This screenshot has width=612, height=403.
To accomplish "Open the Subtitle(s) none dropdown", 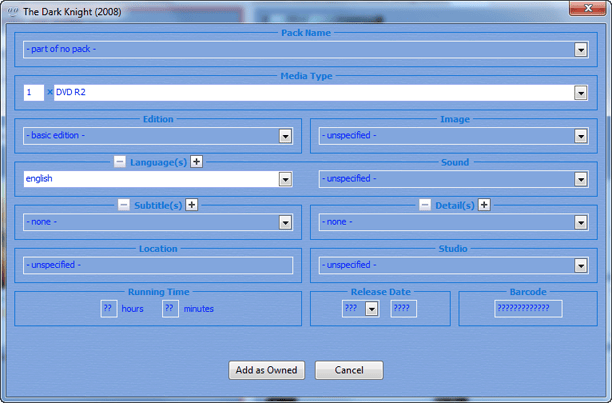I will pos(285,222).
